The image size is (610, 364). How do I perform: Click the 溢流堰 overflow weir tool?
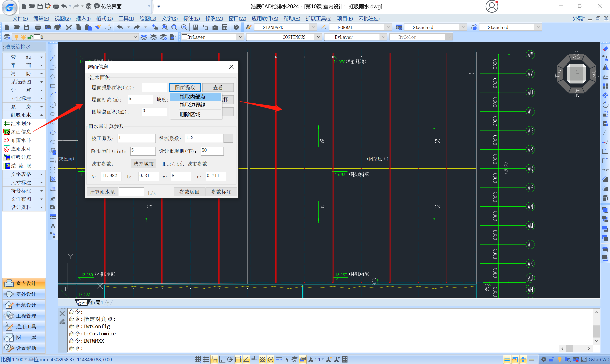point(21,166)
